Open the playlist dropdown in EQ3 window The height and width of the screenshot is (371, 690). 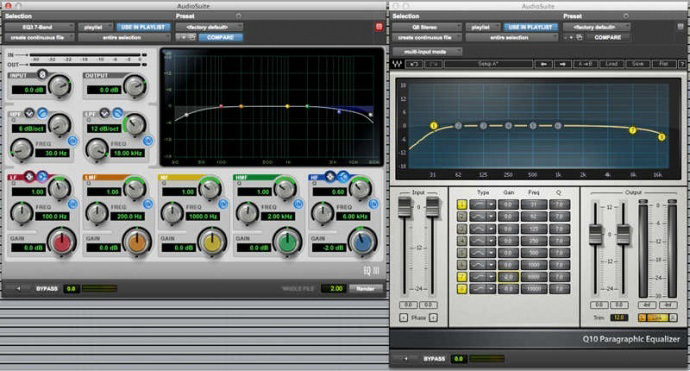point(95,27)
